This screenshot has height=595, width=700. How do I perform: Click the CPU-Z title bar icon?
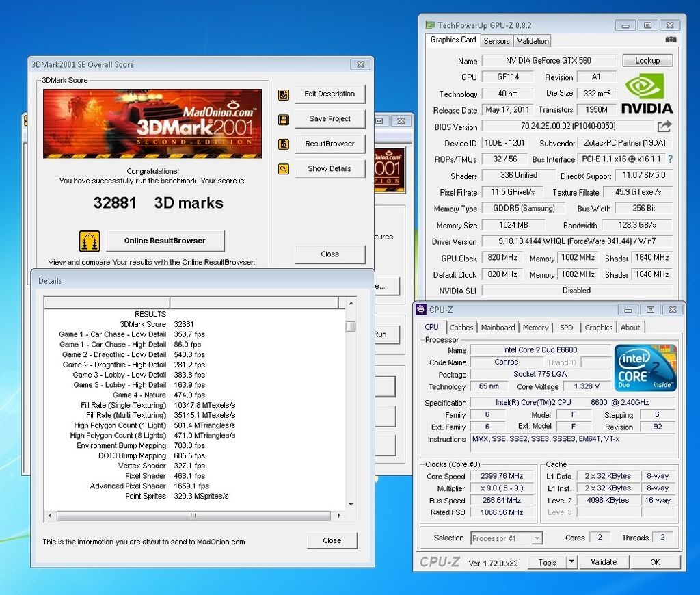[x=421, y=309]
